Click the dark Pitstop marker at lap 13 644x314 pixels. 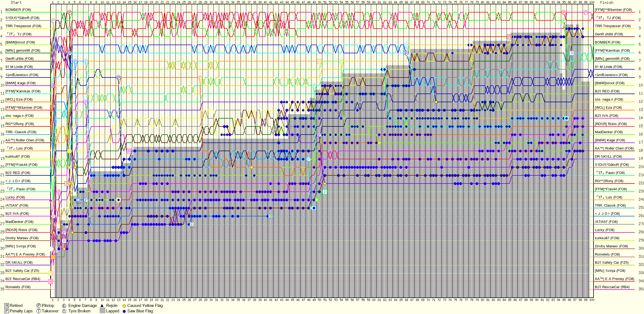point(118,77)
